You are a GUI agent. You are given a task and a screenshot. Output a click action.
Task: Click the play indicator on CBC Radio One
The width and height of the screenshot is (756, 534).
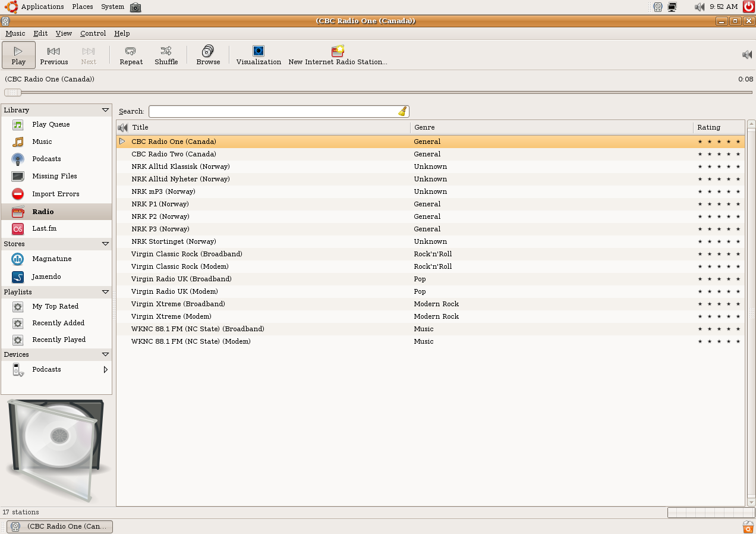pos(122,142)
